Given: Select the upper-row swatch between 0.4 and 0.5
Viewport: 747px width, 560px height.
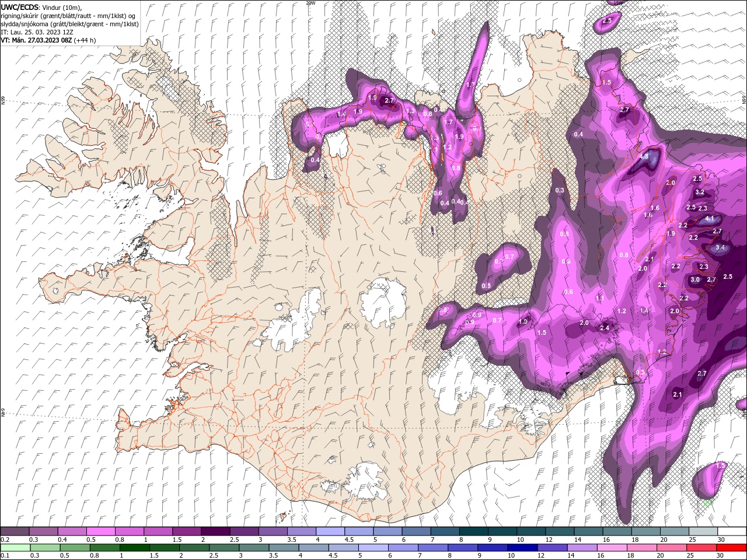Looking at the screenshot, I should [x=72, y=531].
